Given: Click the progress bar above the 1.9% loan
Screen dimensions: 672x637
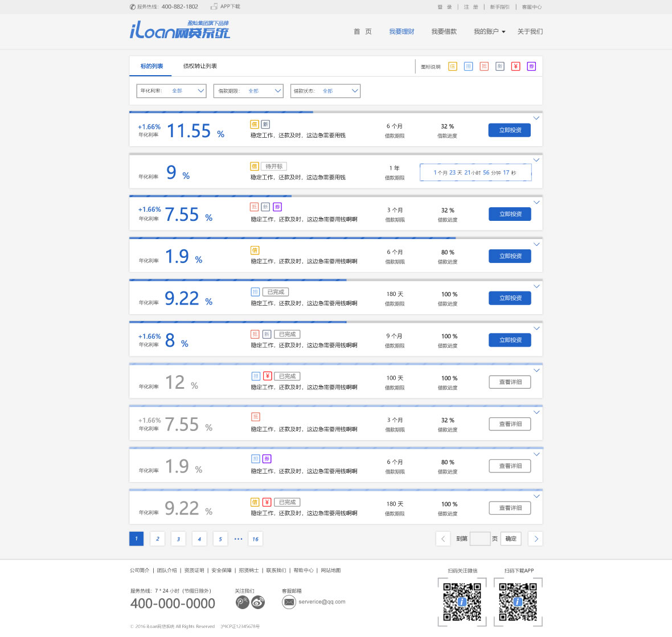Looking at the screenshot, I should point(336,238).
